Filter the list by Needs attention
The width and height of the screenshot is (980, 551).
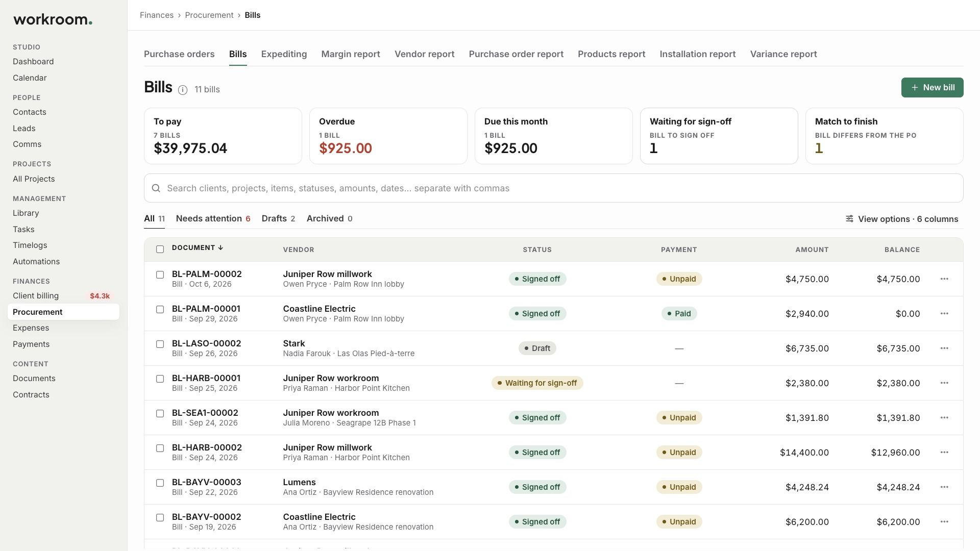[213, 219]
